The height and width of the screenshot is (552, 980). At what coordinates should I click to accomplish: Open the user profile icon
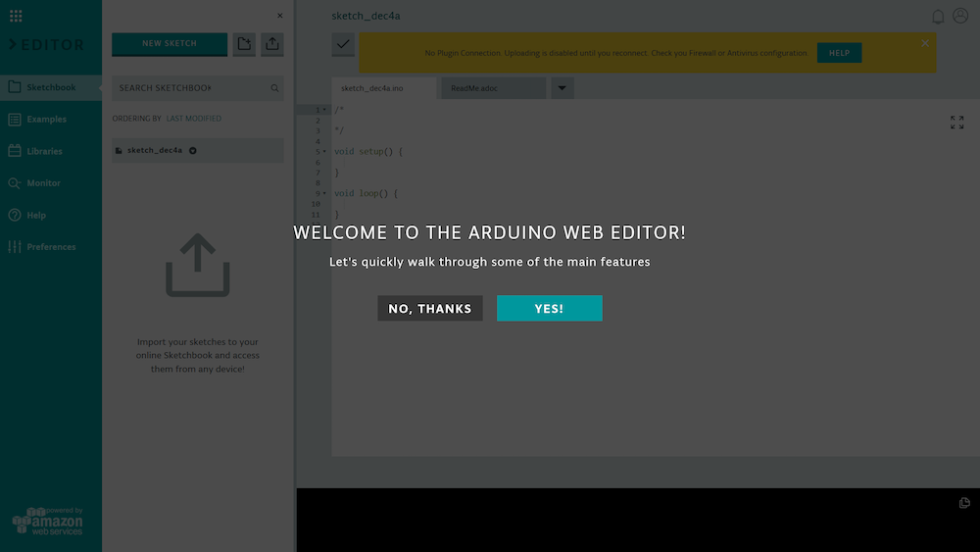(960, 16)
